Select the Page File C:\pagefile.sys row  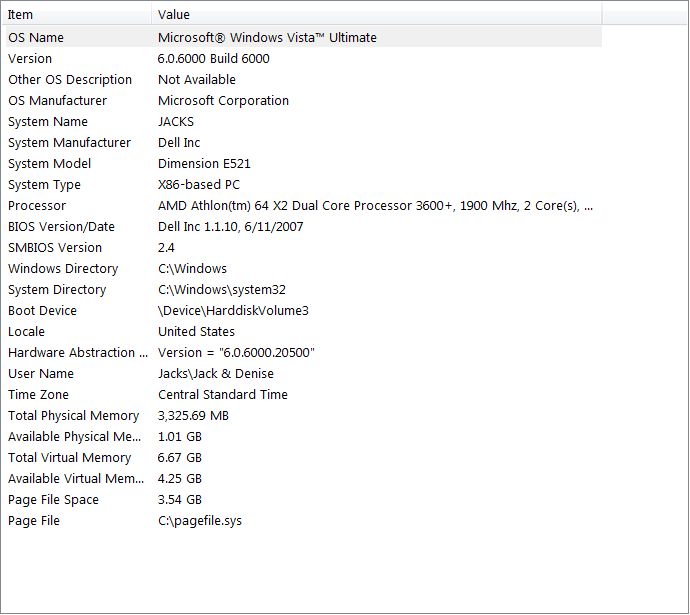(304, 521)
